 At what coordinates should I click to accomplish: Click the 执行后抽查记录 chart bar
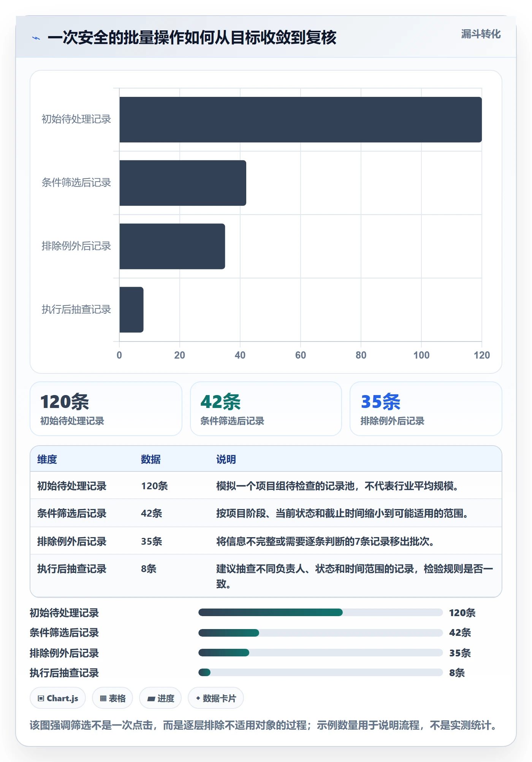(131, 310)
